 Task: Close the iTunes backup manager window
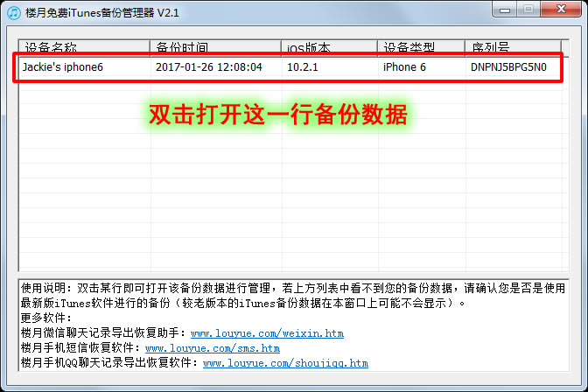[562, 10]
